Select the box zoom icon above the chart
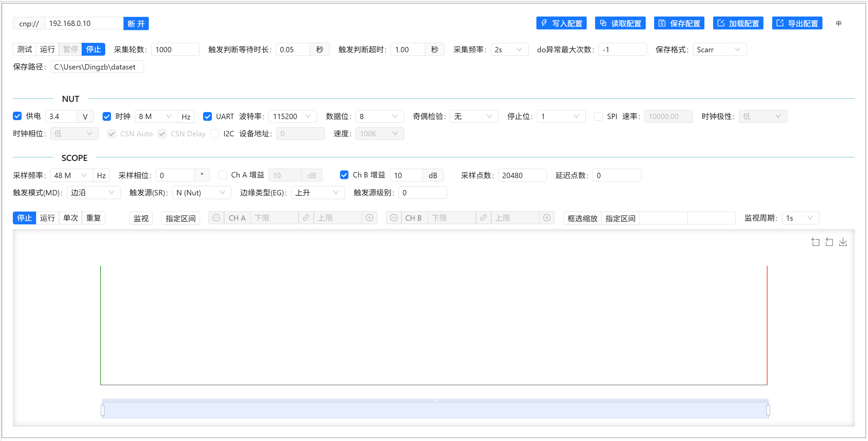 815,242
